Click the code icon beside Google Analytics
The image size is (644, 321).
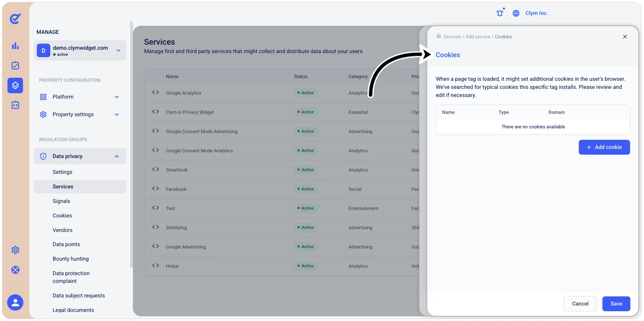click(x=155, y=92)
